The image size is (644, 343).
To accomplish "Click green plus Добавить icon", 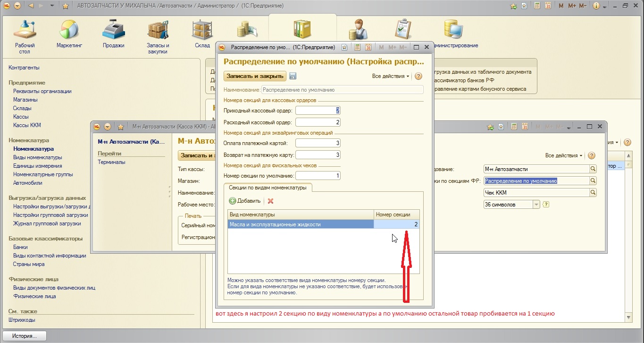I will point(233,201).
